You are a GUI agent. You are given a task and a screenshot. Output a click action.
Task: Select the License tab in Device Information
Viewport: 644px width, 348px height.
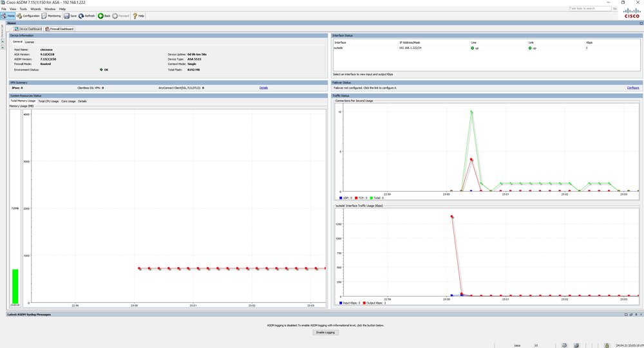29,41
